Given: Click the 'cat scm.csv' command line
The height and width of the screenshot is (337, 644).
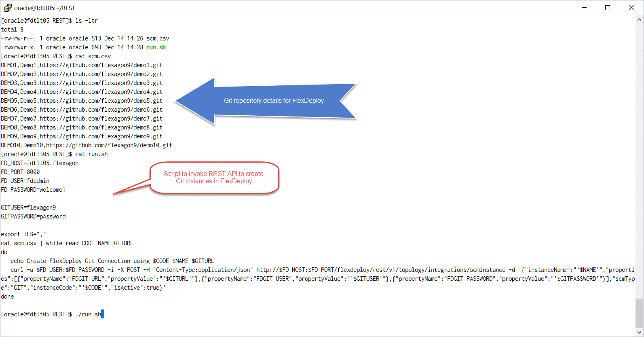Looking at the screenshot, I should 56,56.
